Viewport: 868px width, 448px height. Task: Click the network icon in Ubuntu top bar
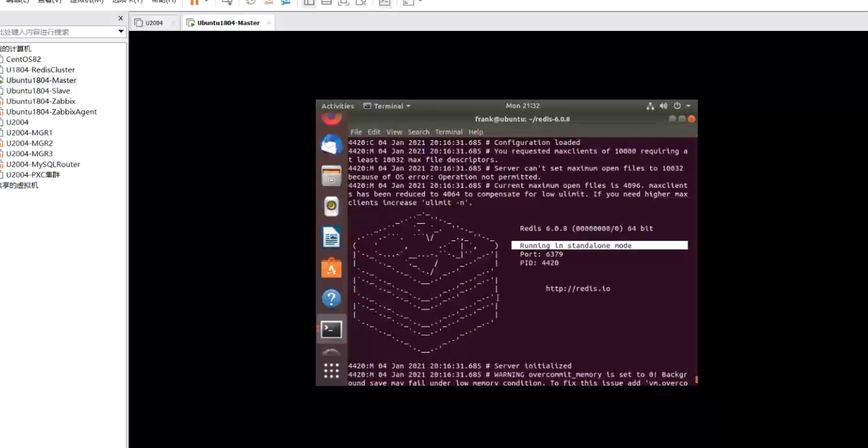point(650,106)
